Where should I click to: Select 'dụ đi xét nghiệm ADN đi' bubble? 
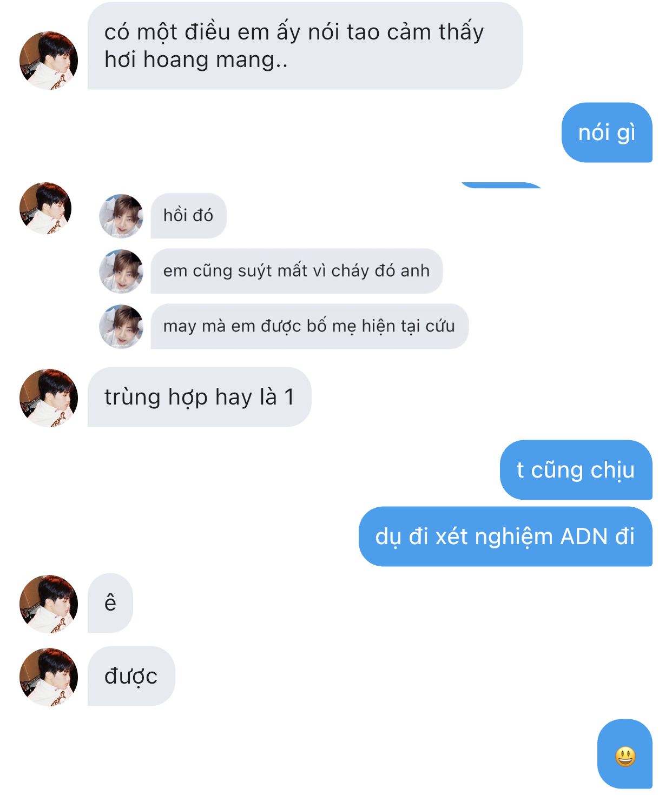point(505,536)
